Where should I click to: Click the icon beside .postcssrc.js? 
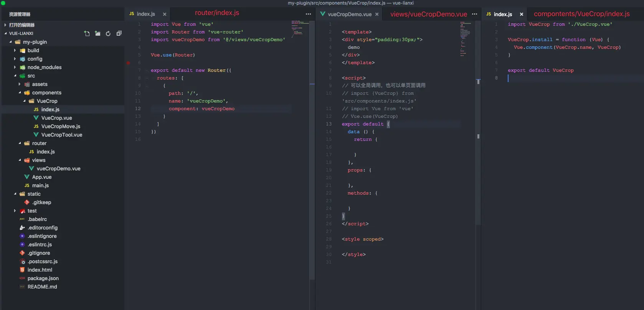[22, 261]
